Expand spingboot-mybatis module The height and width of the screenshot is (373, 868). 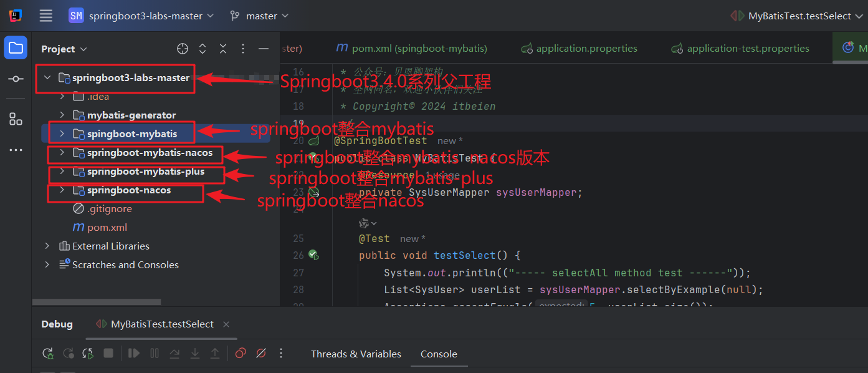62,133
